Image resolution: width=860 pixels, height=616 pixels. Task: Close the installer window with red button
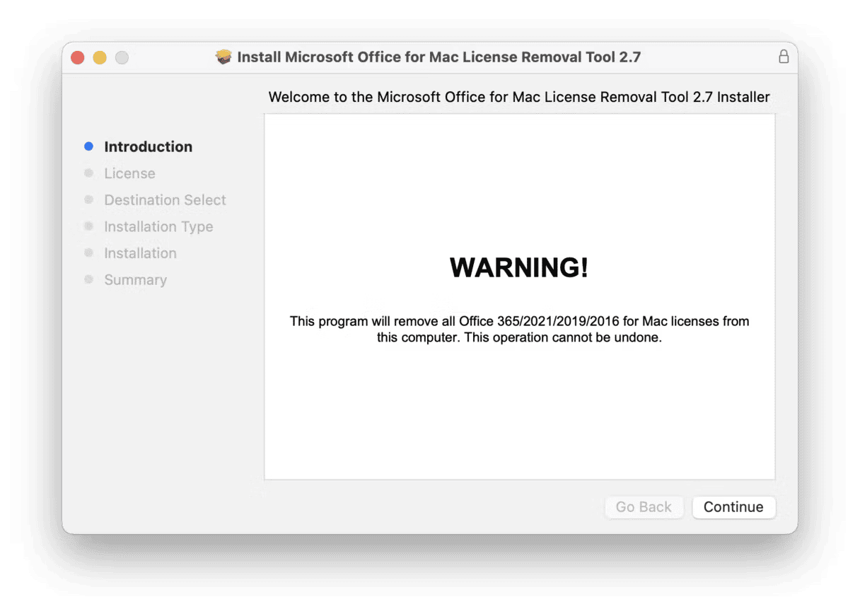78,57
